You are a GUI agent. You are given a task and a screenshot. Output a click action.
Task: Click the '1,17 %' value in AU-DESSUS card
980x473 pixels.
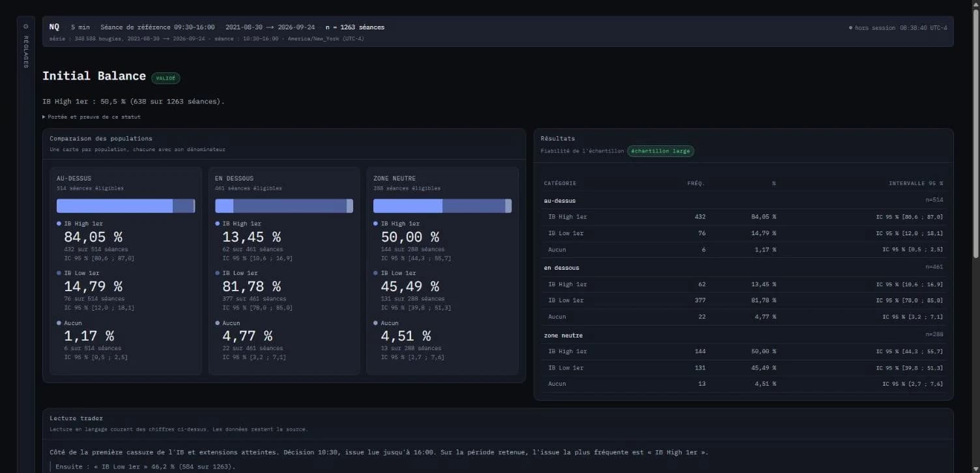pos(89,336)
